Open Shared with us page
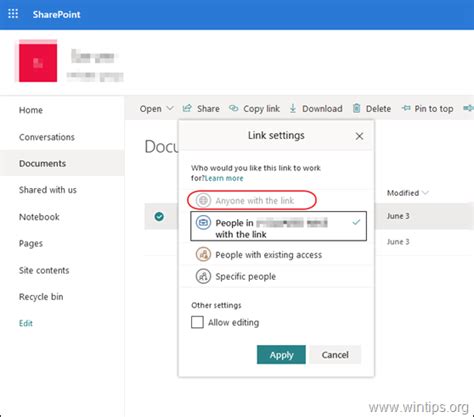The width and height of the screenshot is (474, 417). coord(48,190)
